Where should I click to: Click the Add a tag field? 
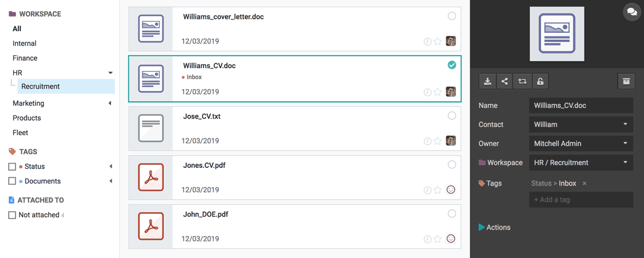581,200
